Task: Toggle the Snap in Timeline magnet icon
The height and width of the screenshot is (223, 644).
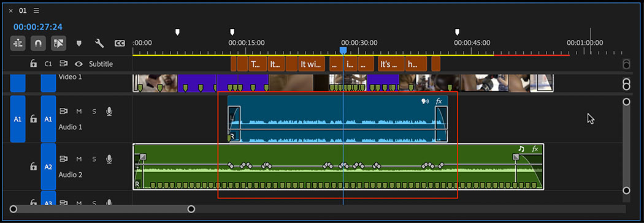Action: pos(38,43)
